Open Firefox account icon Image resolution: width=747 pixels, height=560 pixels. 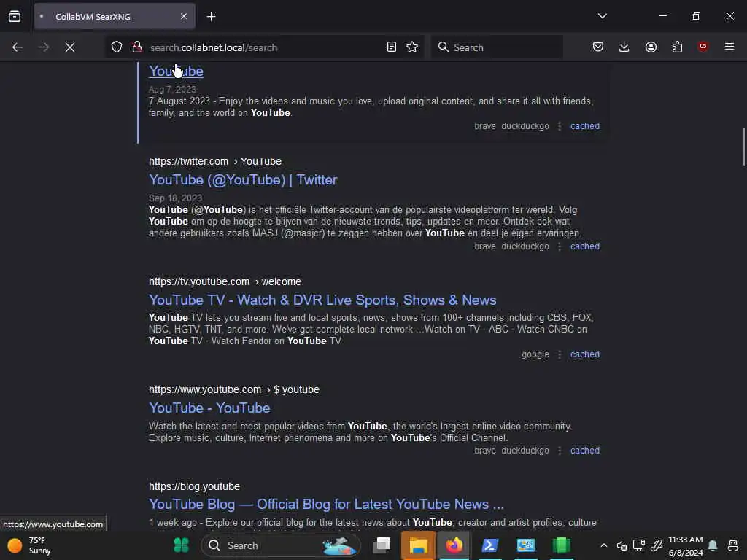point(651,47)
